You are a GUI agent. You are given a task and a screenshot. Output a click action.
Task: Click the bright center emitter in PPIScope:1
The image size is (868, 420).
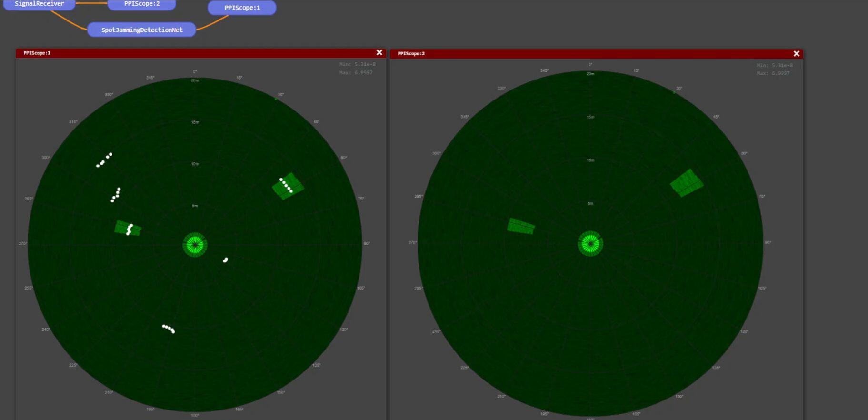(195, 245)
